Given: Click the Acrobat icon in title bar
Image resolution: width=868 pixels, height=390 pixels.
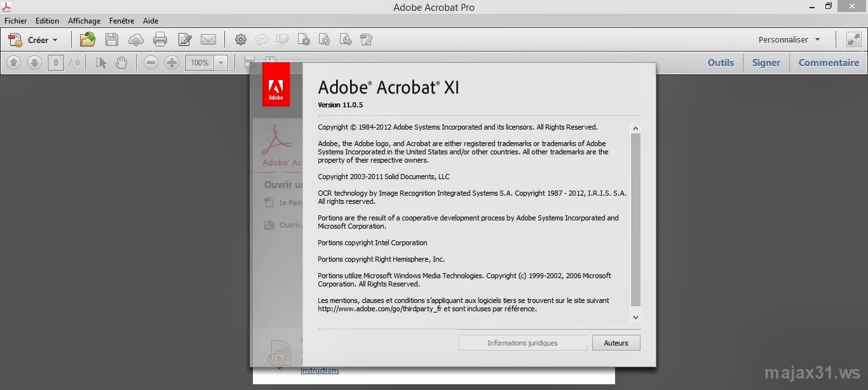Looking at the screenshot, I should tap(6, 6).
